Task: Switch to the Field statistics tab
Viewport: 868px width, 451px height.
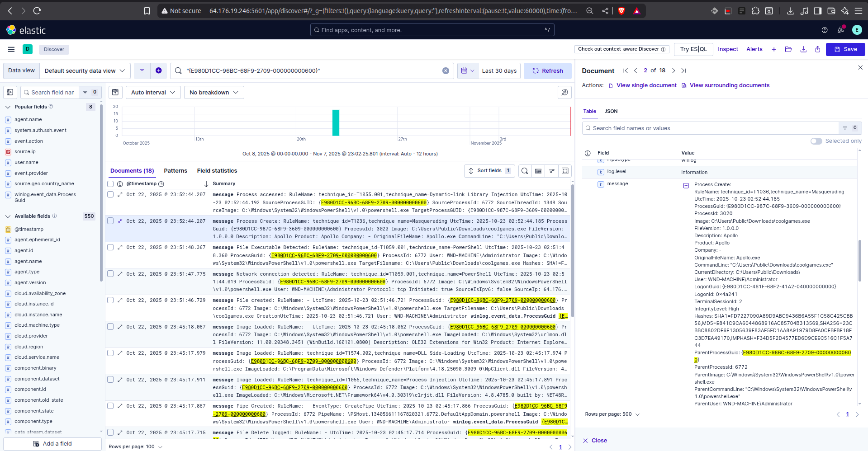Action: pos(217,171)
